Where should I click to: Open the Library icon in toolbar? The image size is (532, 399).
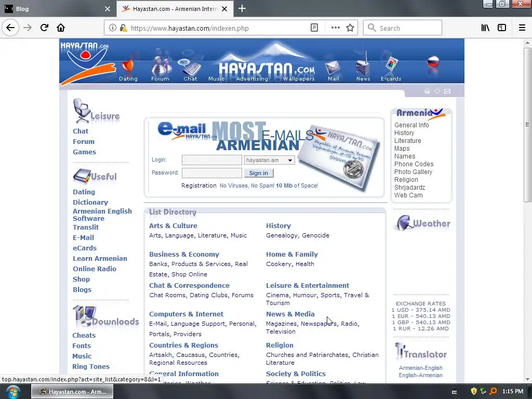coord(485,28)
